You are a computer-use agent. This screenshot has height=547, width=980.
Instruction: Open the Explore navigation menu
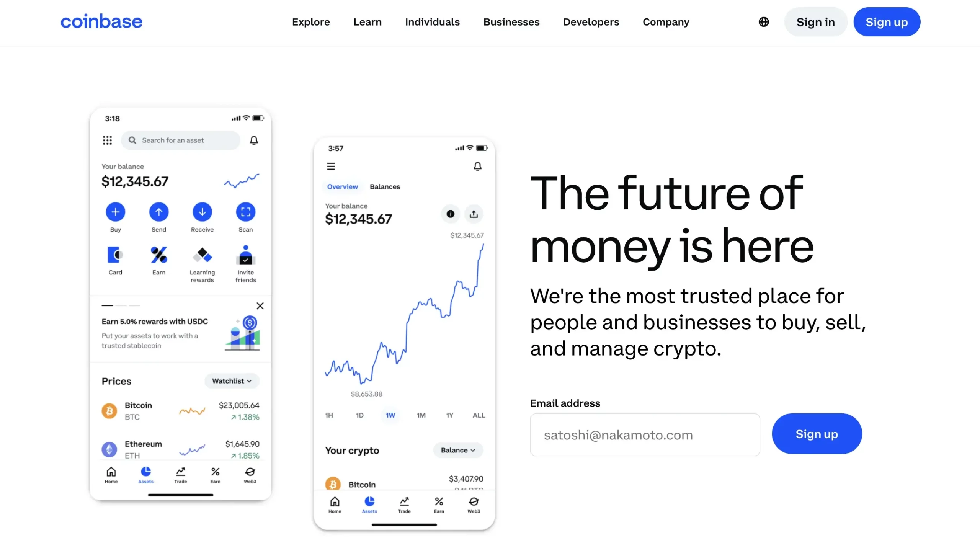[310, 22]
